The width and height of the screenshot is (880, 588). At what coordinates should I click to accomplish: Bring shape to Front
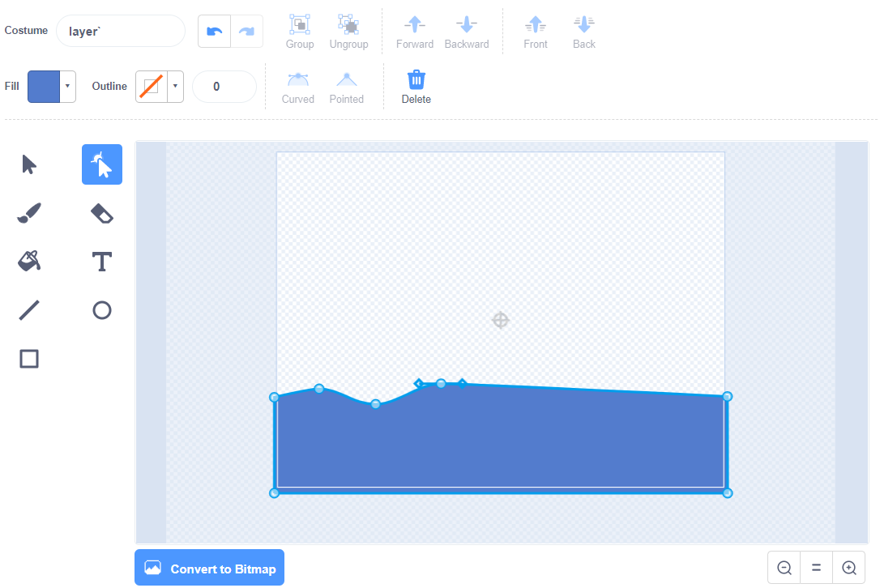536,32
